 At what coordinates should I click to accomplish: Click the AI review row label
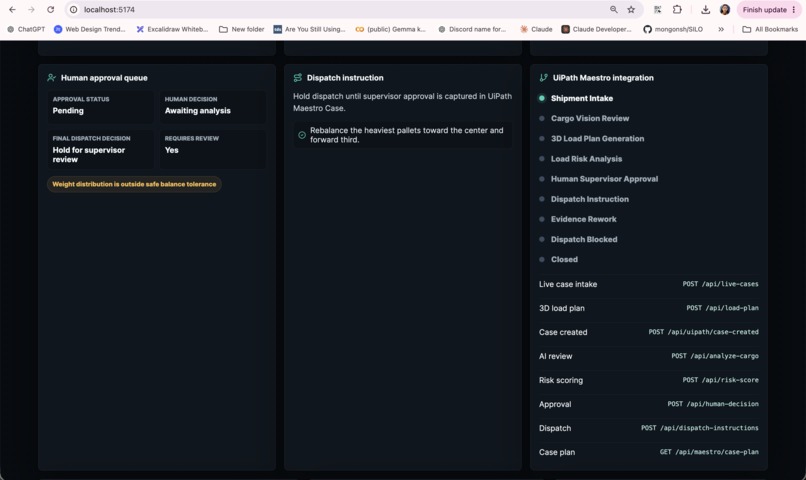[x=555, y=356]
